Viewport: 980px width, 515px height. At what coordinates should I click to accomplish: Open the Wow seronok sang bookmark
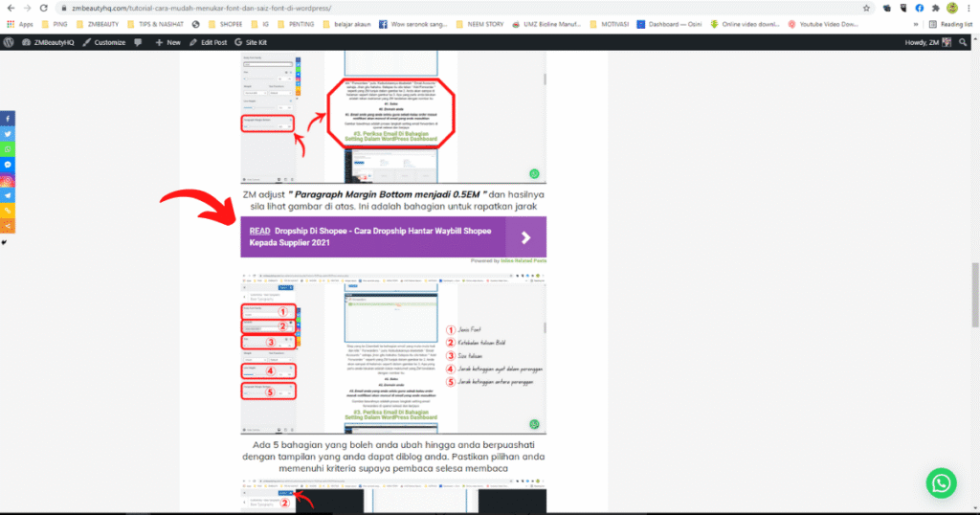413,24
